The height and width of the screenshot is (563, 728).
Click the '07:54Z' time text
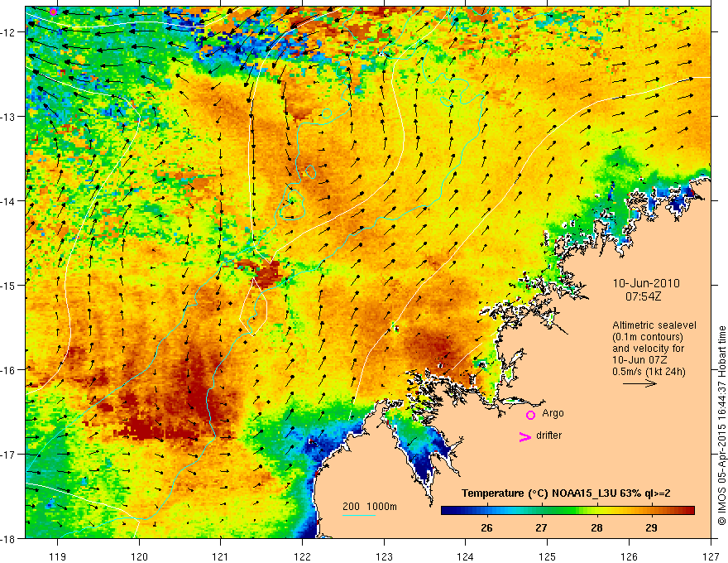pyautogui.click(x=643, y=296)
